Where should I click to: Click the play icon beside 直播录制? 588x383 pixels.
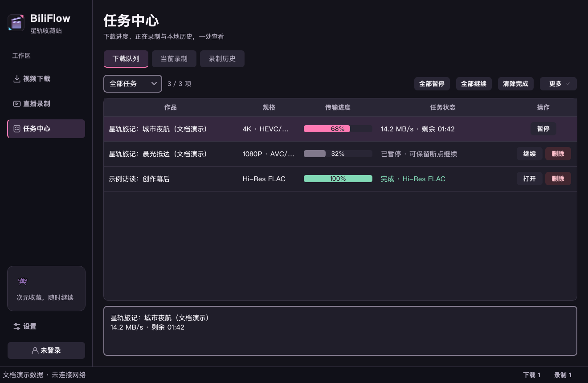(x=17, y=104)
